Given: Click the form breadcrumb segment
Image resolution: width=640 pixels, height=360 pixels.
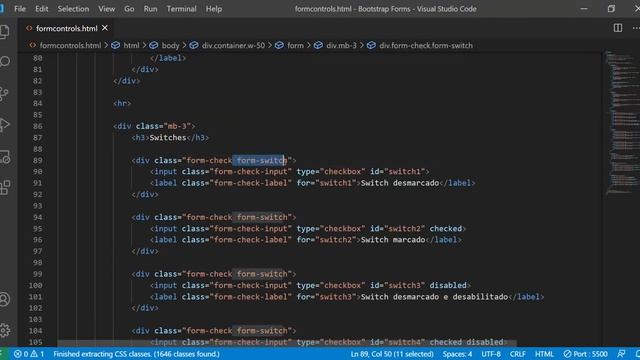Looking at the screenshot, I should pyautogui.click(x=295, y=45).
